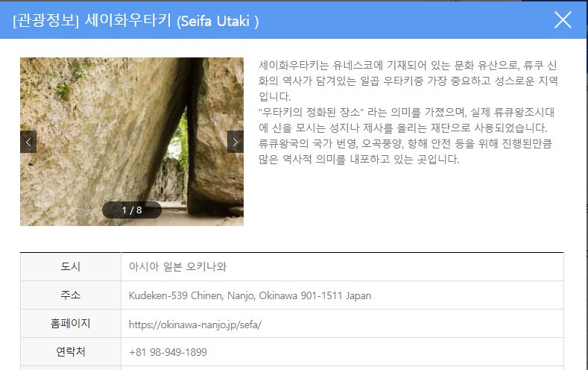Click the 주소 row header cell
Image resolution: width=588 pixels, height=370 pixels.
[x=71, y=295]
